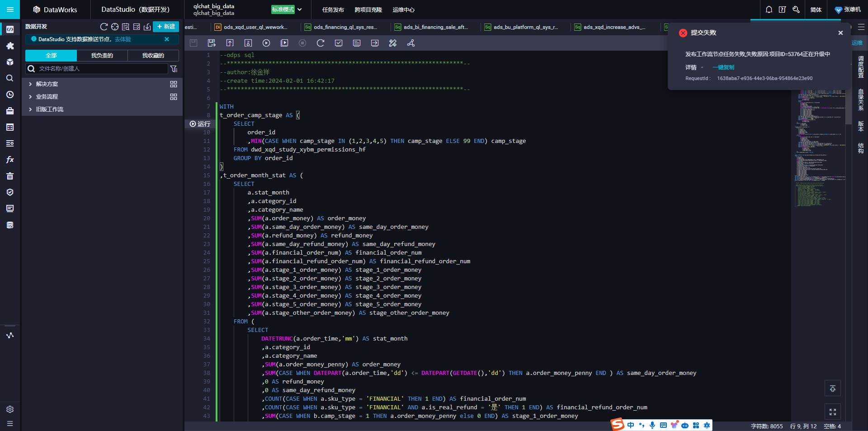Select the 我负责的 filter tab
868x431 pixels.
[x=102, y=56]
